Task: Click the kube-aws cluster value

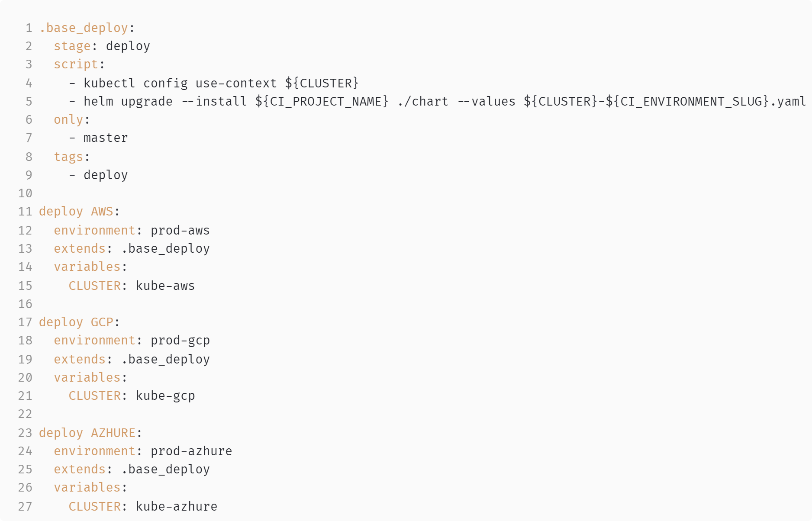Action: [x=165, y=286]
